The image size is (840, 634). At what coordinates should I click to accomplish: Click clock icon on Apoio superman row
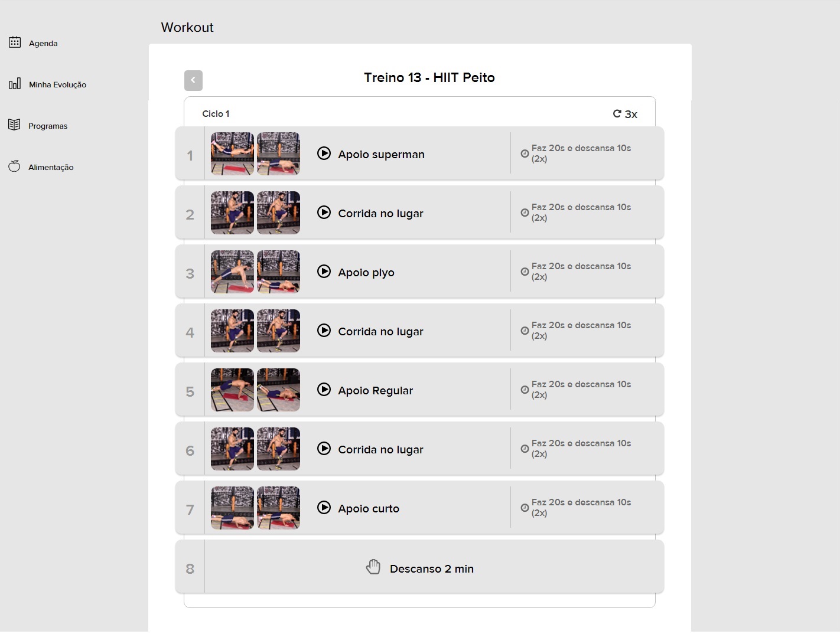click(525, 153)
